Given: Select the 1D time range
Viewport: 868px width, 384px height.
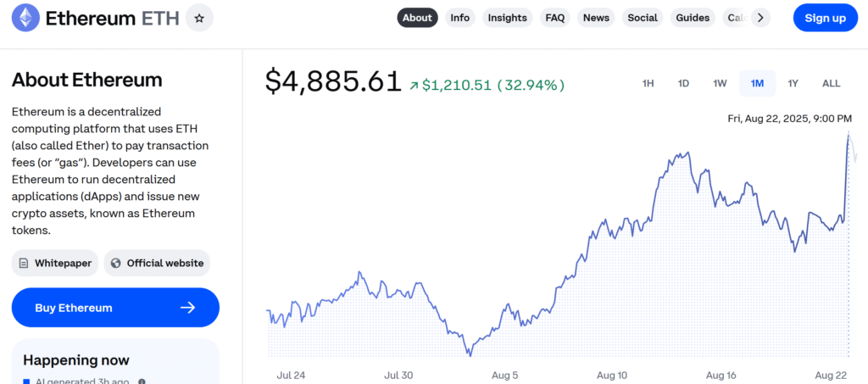Looking at the screenshot, I should coord(683,83).
